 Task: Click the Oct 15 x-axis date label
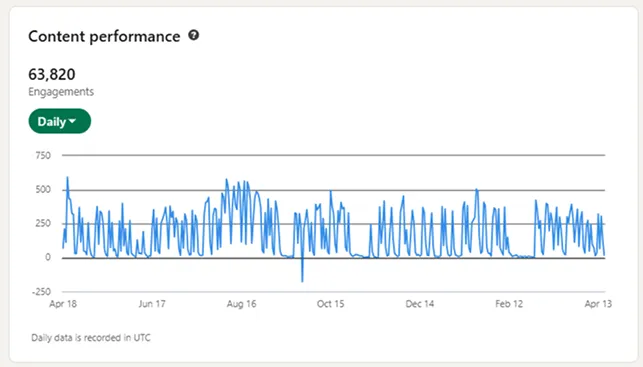(330, 304)
